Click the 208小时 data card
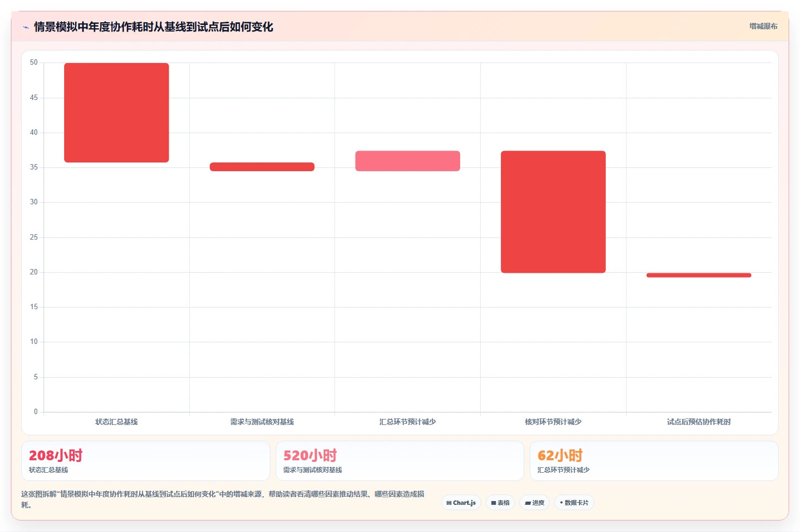 pyautogui.click(x=146, y=461)
